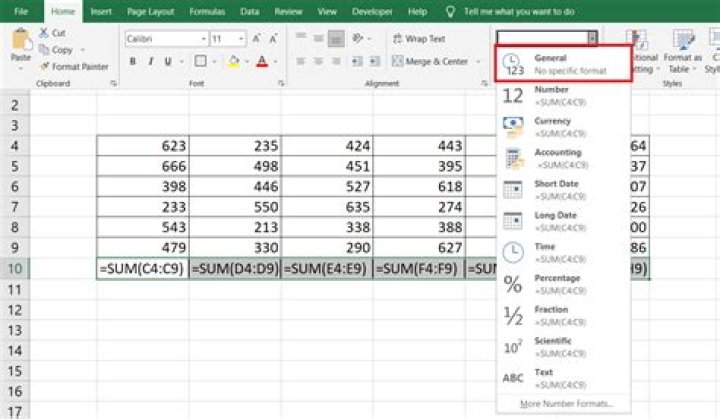Toggle Wrap Text
Screen dimensions: 720x419
click(x=419, y=39)
